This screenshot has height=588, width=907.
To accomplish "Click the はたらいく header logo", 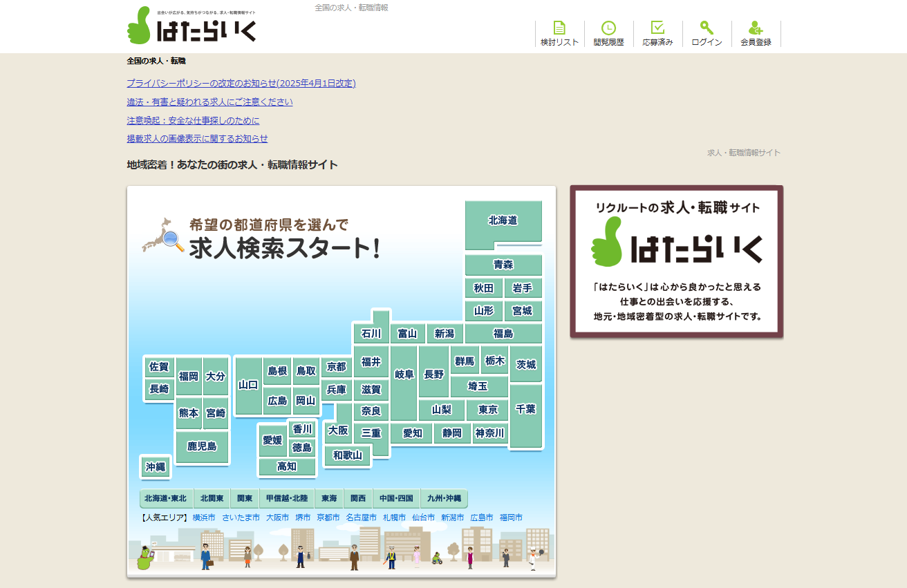I will tap(191, 26).
